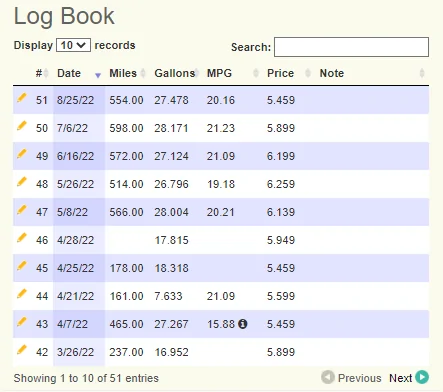Edit log entry 44 with pencil icon

[22, 294]
